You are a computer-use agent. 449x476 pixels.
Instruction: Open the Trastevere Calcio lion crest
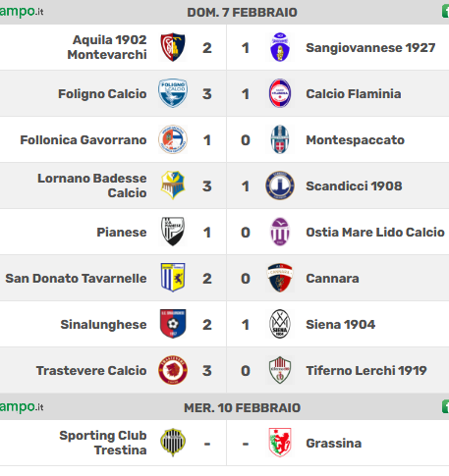pos(173,370)
